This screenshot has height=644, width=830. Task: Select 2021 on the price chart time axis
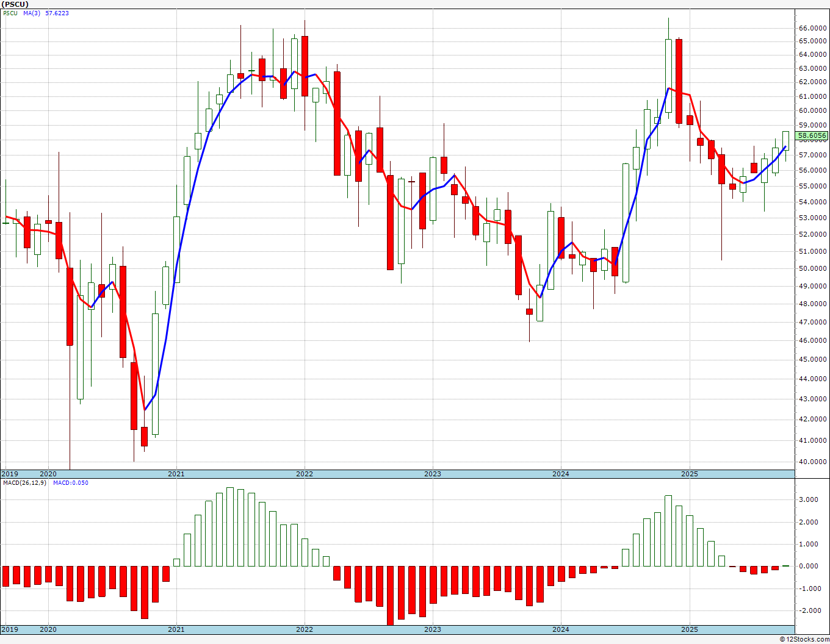176,474
